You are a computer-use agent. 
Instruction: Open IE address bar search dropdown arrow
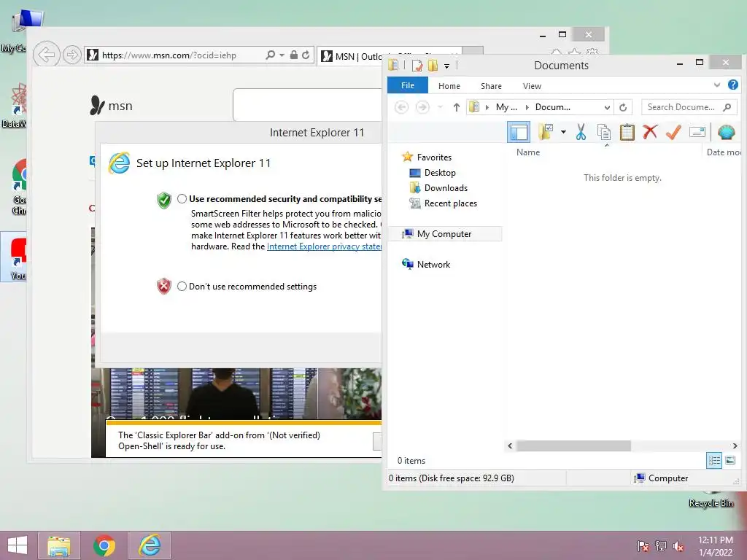point(282,55)
